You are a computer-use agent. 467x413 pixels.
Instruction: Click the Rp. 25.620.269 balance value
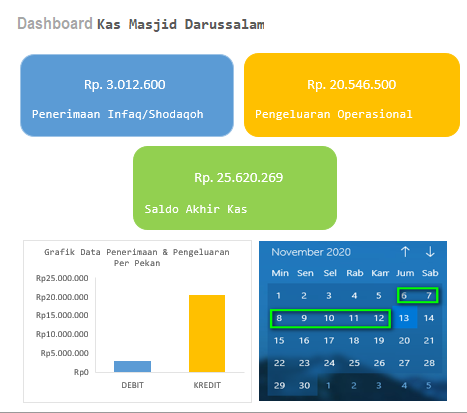tap(239, 178)
